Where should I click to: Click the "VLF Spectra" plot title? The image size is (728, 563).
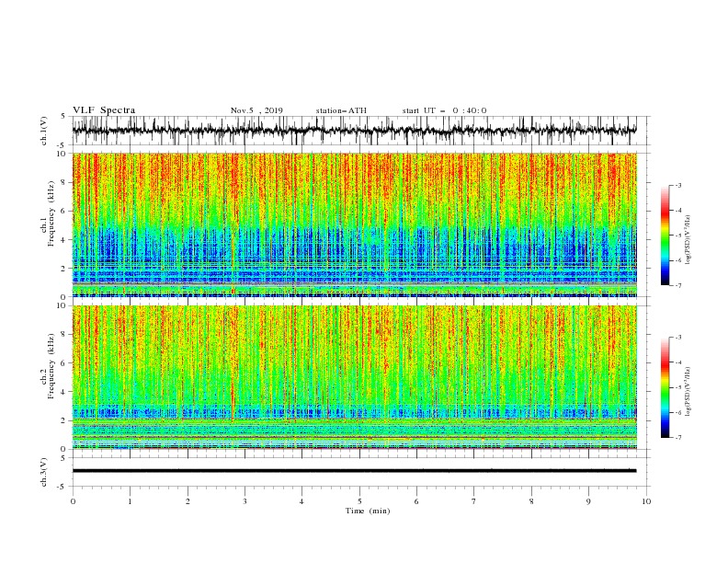(104, 110)
